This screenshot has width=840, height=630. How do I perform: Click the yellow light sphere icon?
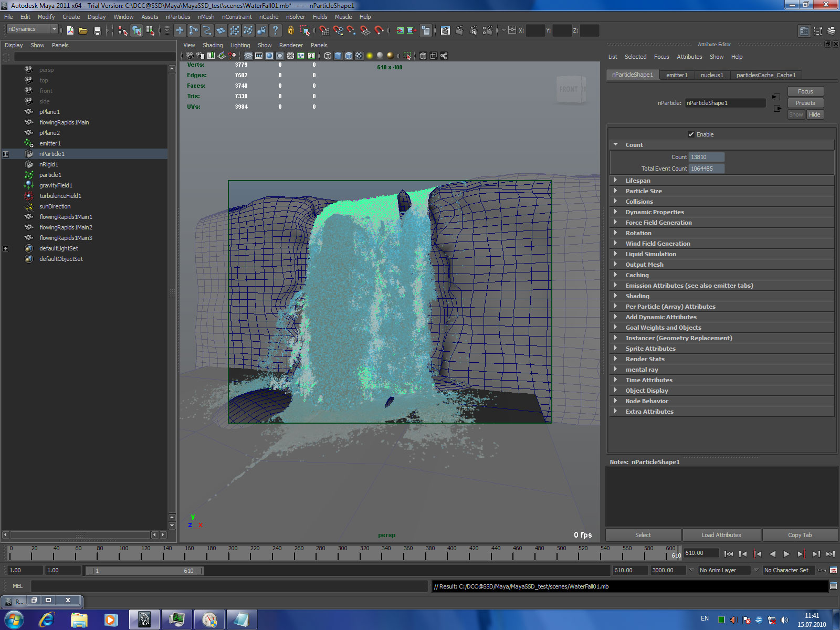click(x=370, y=56)
